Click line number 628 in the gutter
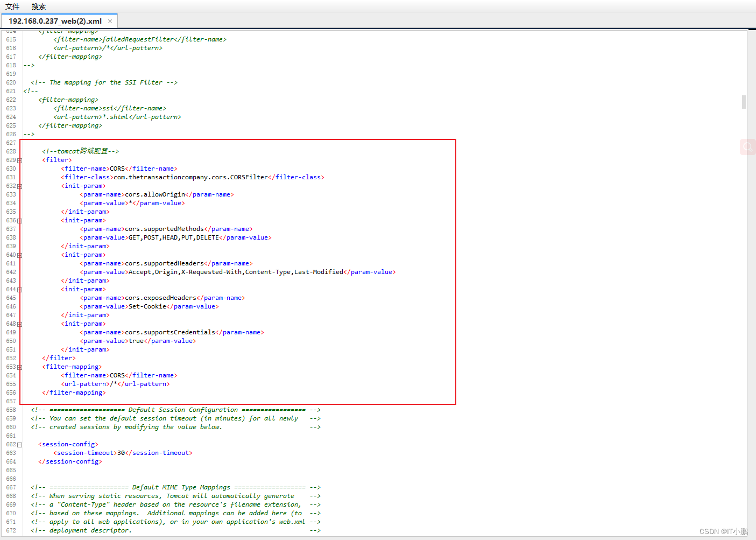Image resolution: width=756 pixels, height=540 pixels. (11, 151)
